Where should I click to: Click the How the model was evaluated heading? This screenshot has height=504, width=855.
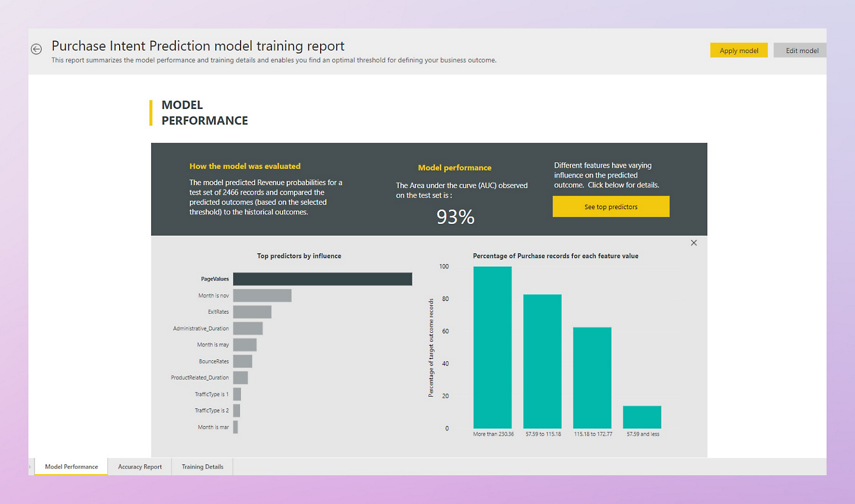pyautogui.click(x=245, y=166)
